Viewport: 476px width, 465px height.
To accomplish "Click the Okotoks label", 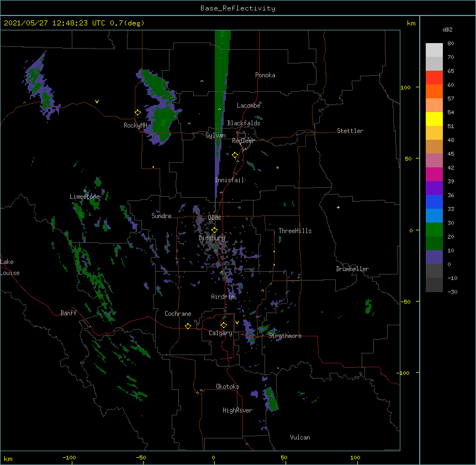I will [x=228, y=387].
